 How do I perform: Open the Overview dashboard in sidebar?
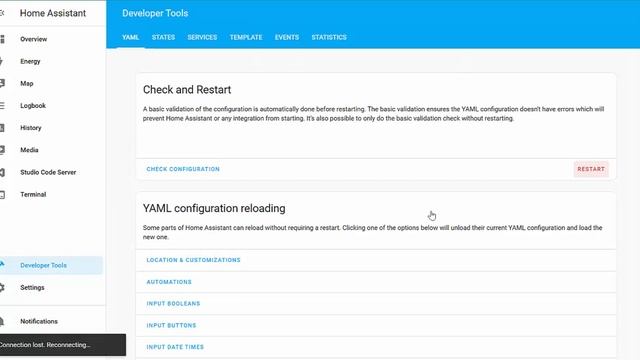click(33, 39)
